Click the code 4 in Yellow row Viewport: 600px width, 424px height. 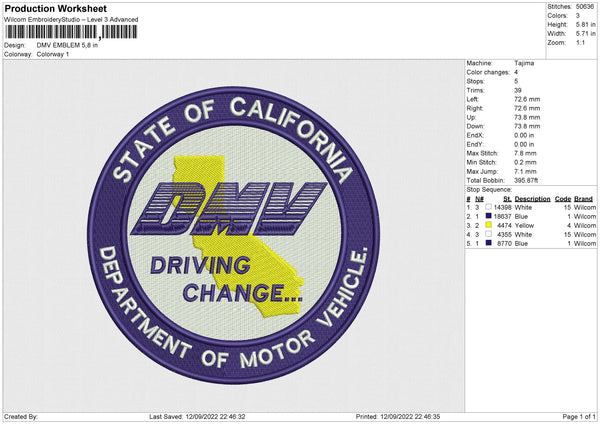(569, 225)
